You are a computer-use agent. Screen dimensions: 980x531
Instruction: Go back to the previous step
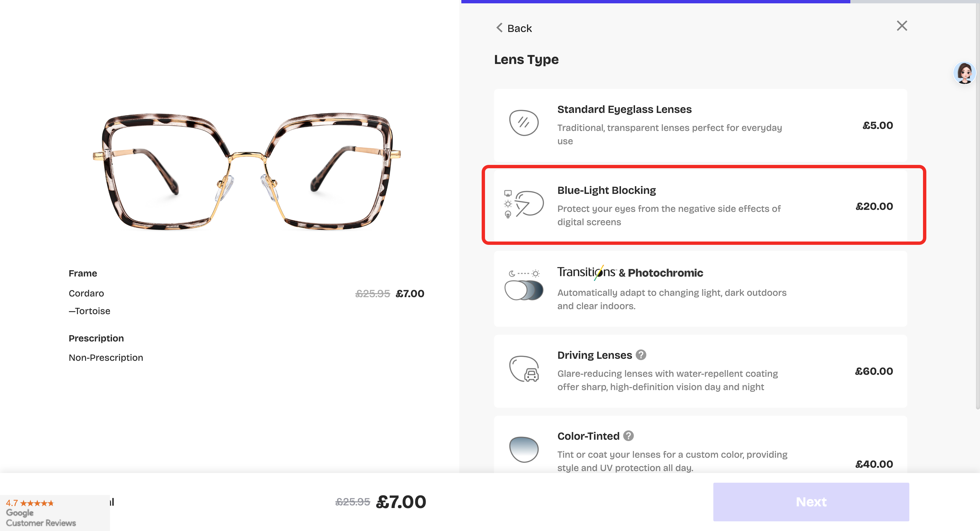514,28
